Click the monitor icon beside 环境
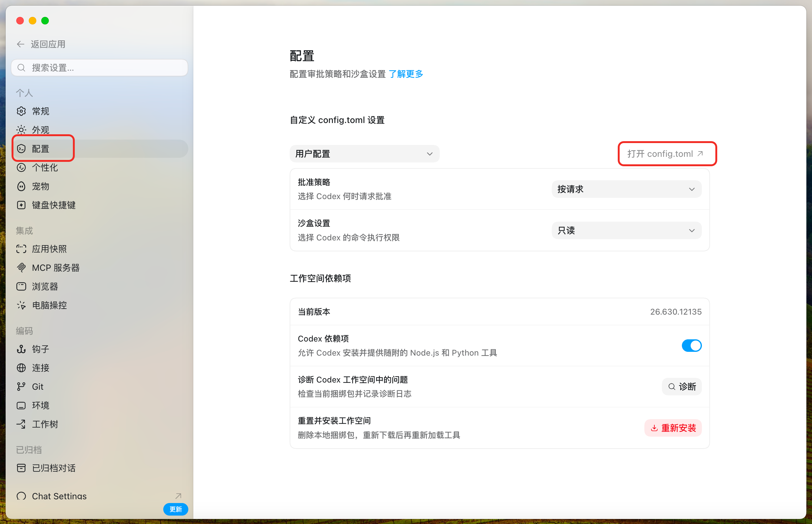 (21, 406)
